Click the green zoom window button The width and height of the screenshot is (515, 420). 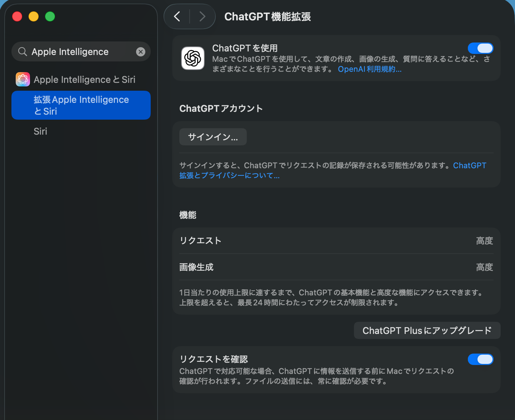pyautogui.click(x=50, y=16)
